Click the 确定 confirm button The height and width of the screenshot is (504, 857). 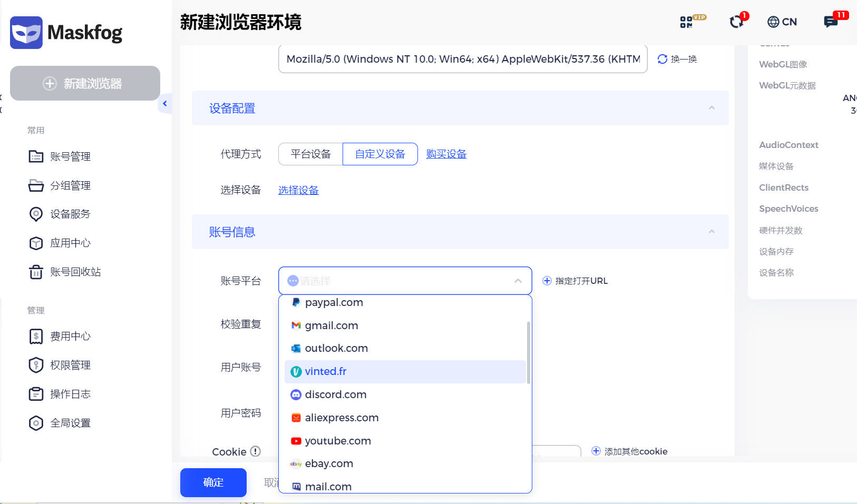pos(213,482)
